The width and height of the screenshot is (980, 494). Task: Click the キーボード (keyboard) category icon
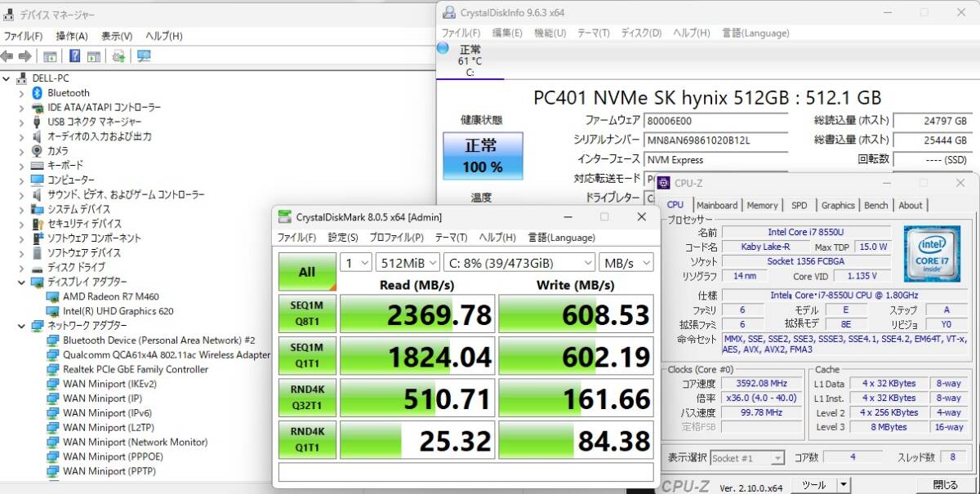click(37, 166)
